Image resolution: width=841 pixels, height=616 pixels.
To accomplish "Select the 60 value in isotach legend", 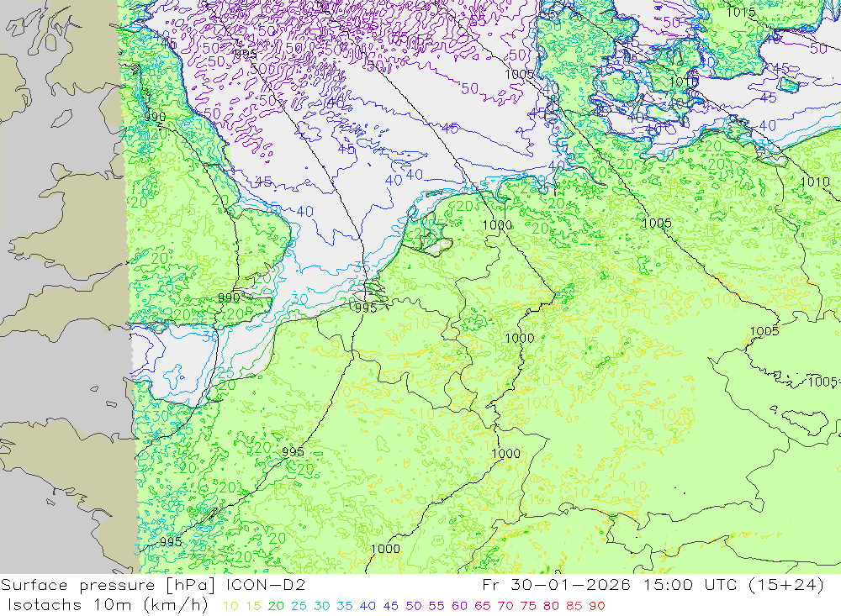I will click(x=459, y=606).
